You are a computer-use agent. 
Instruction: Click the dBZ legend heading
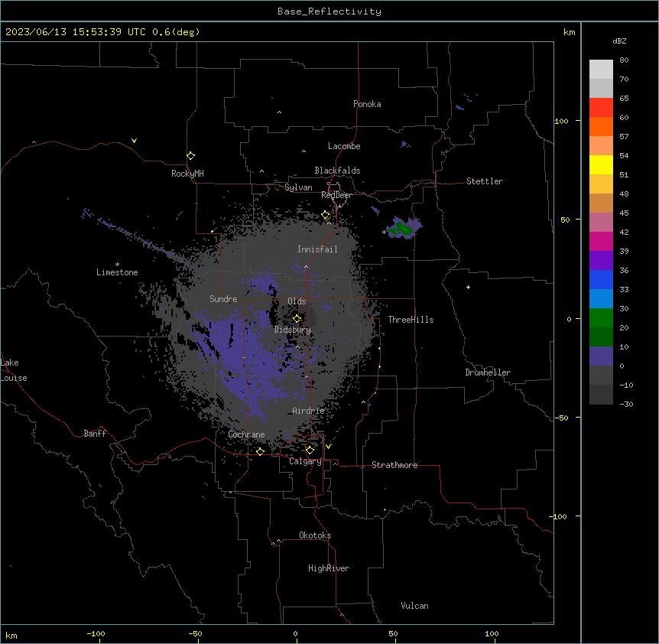pos(619,41)
